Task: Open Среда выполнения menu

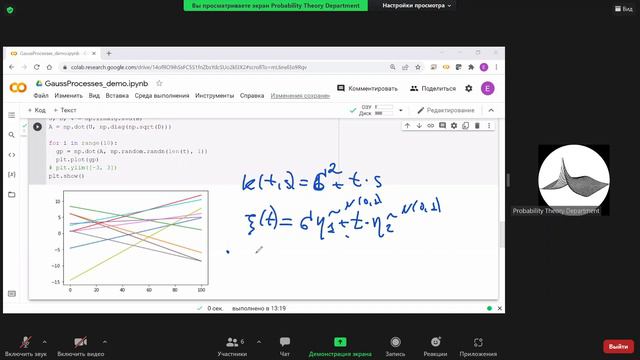Action: tap(162, 96)
